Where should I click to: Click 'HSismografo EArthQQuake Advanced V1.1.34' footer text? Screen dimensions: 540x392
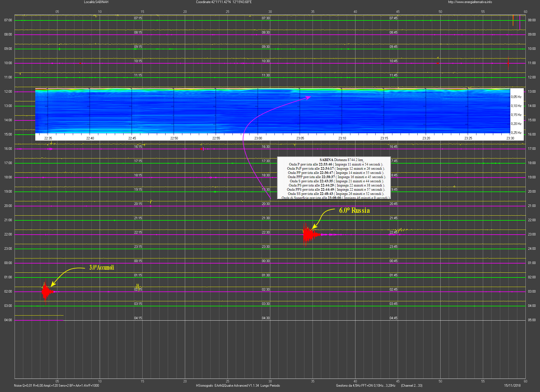(227, 386)
